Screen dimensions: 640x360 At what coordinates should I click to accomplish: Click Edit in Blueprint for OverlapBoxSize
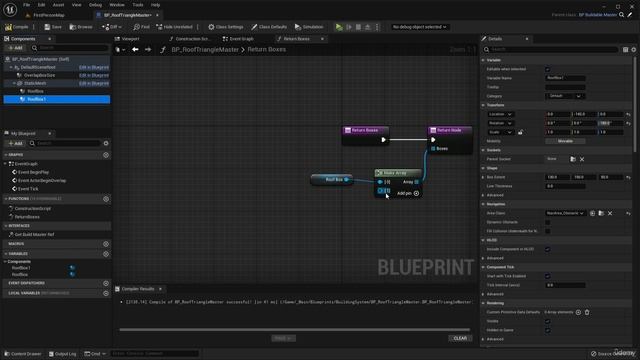[94, 76]
